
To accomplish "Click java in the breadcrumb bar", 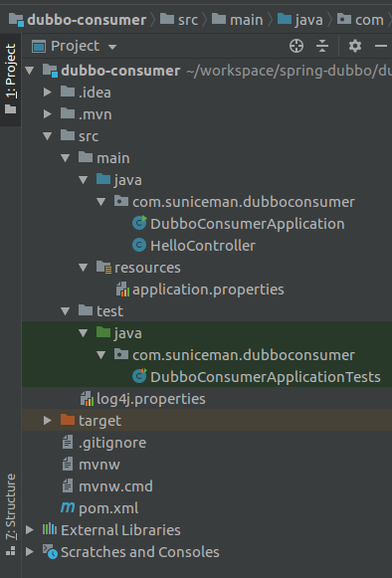I will point(300,20).
